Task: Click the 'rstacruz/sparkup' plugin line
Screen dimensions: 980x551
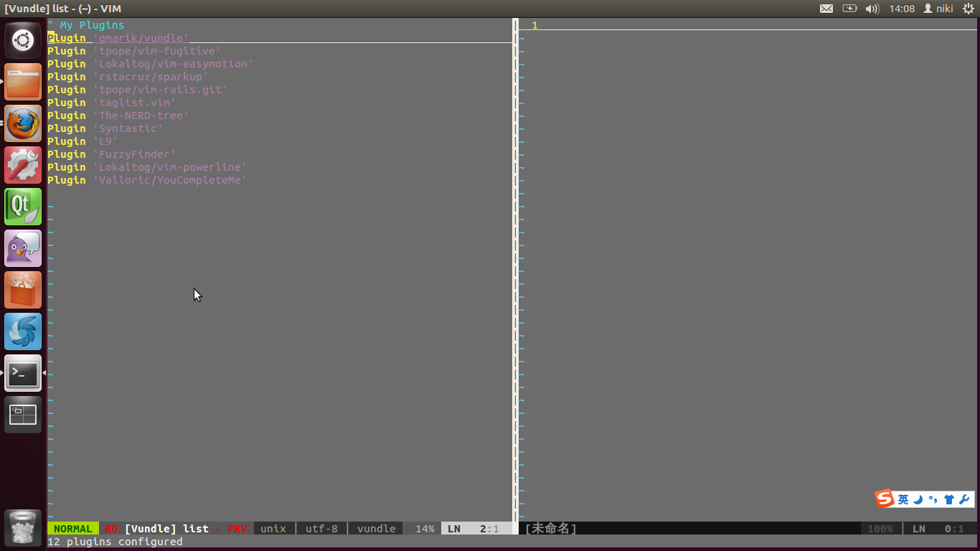Action: pyautogui.click(x=128, y=77)
